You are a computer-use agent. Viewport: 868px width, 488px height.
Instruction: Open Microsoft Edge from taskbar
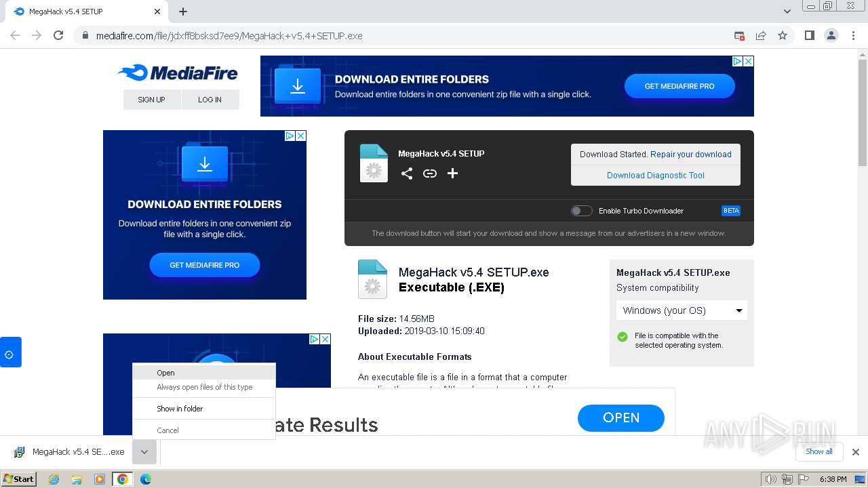click(x=146, y=479)
